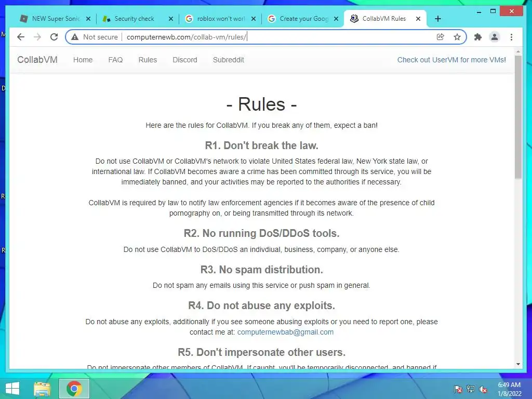The height and width of the screenshot is (399, 532).
Task: Click the CollabVM brand link
Action: (x=37, y=60)
